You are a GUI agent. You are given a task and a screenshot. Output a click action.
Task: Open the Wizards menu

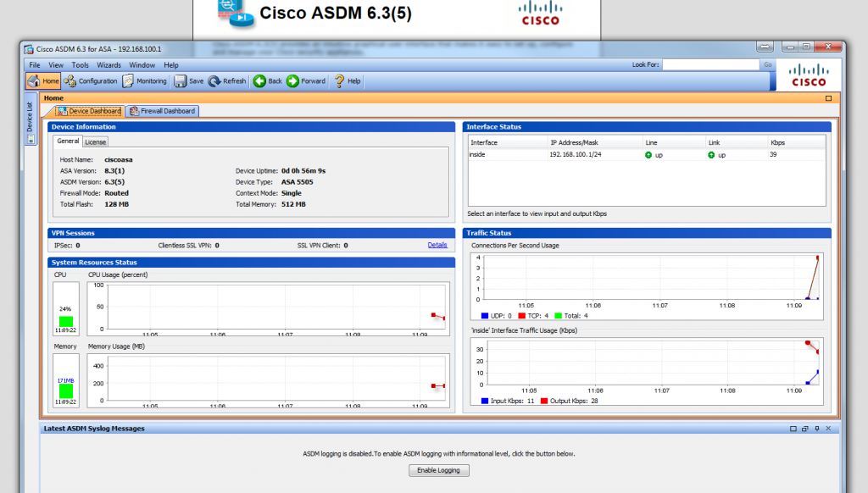(108, 64)
